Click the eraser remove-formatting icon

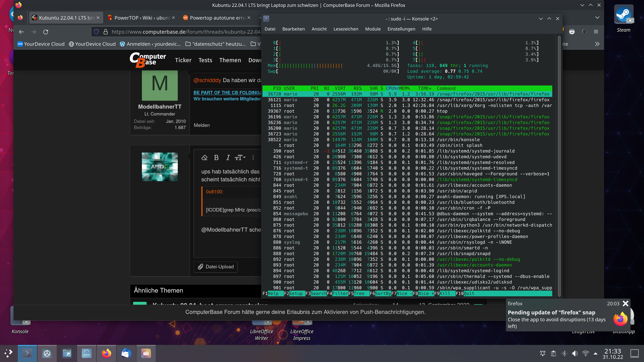point(204,157)
